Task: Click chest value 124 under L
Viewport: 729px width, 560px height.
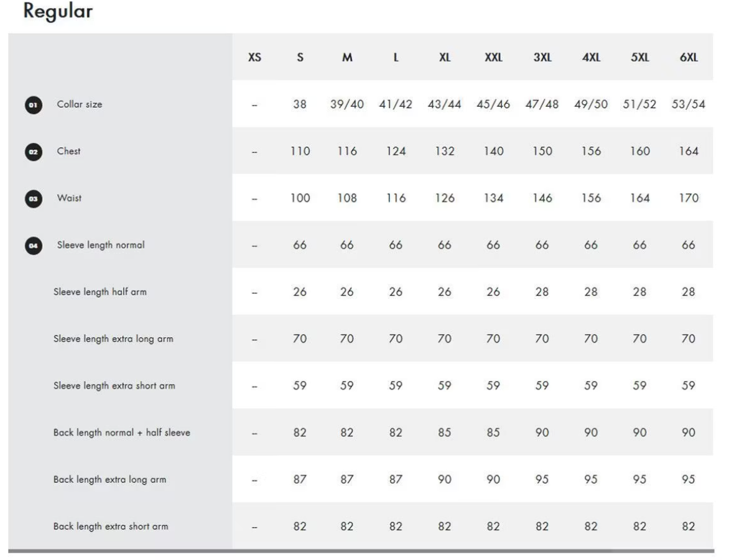Action: click(x=396, y=152)
